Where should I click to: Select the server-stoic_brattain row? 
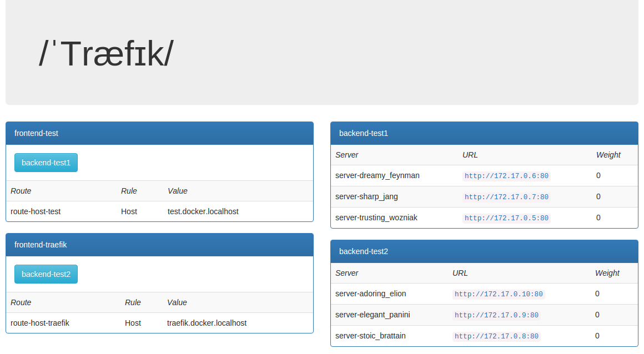pyautogui.click(x=370, y=336)
